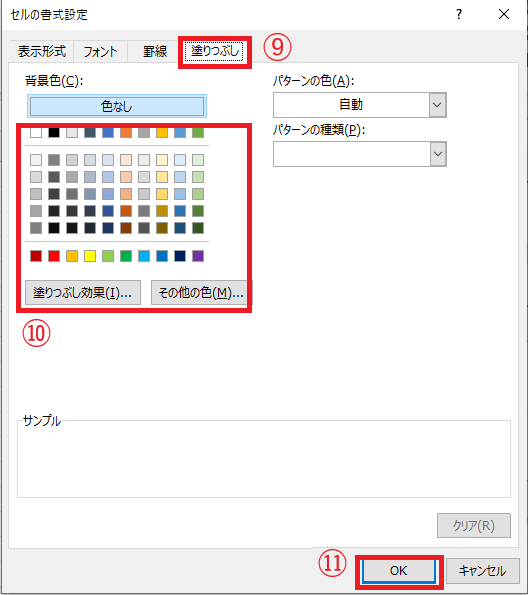Select the 罫線 tab
The width and height of the screenshot is (528, 595).
pos(155,51)
